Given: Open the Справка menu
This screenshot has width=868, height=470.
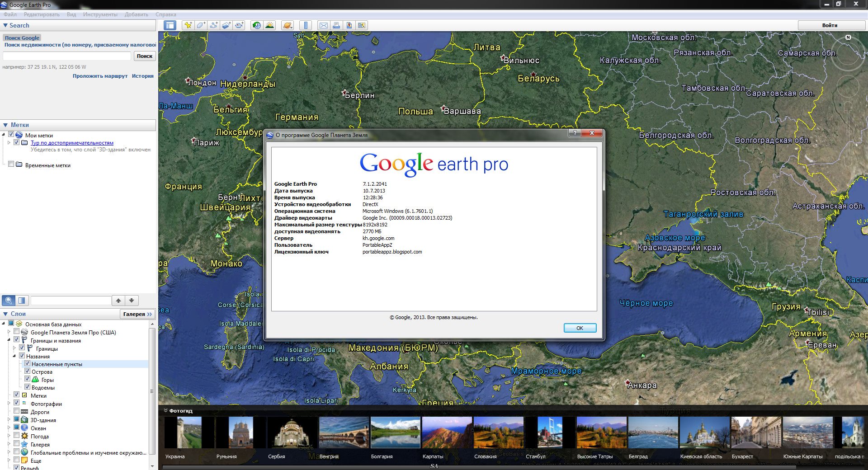Looking at the screenshot, I should [165, 14].
